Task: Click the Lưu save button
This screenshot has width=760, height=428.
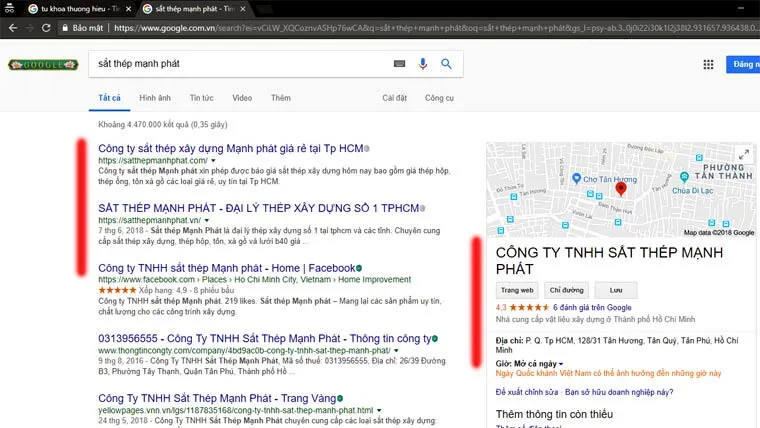Action: (x=616, y=290)
